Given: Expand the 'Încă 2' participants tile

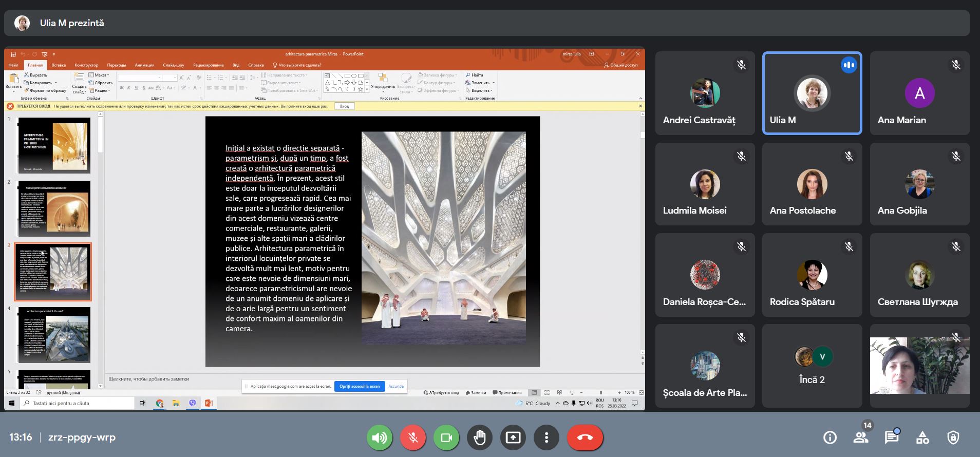Looking at the screenshot, I should pos(812,366).
